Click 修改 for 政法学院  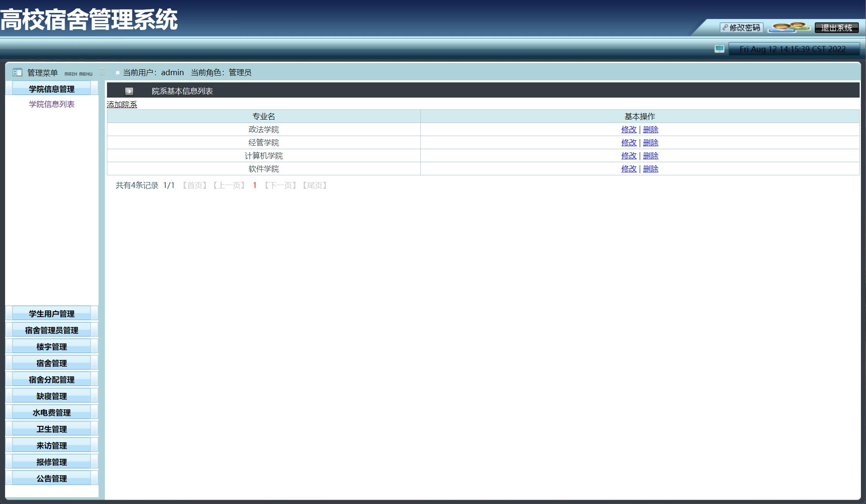(628, 130)
